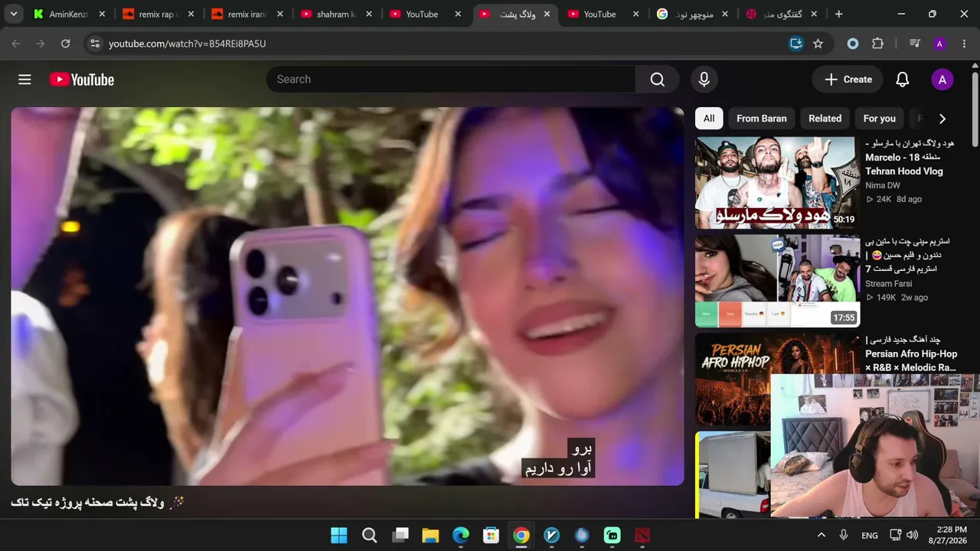Start voice search with the microphone button
The width and height of the screenshot is (980, 551).
pyautogui.click(x=704, y=80)
